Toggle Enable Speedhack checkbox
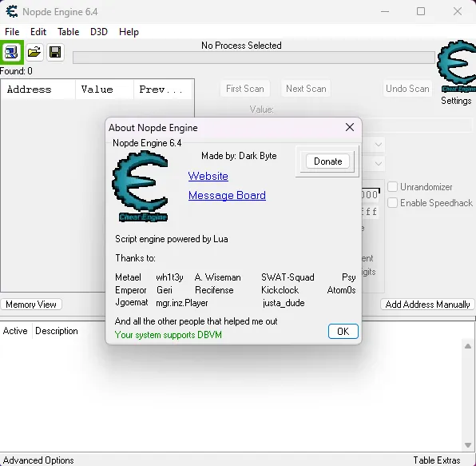The width and height of the screenshot is (476, 466). pos(392,202)
